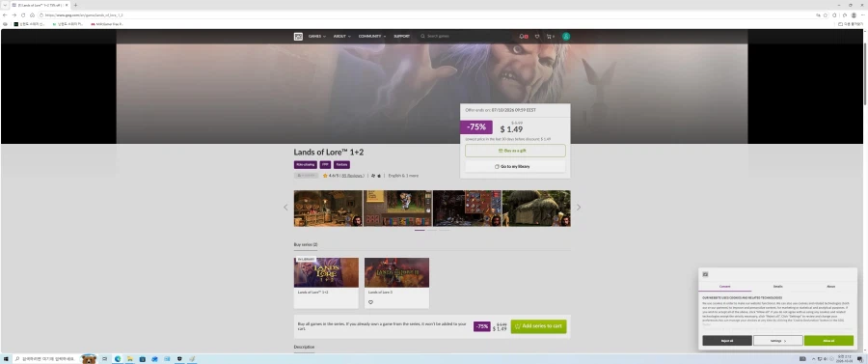The image size is (868, 364).
Task: Open the browser tab list dropdown
Action: [5, 5]
